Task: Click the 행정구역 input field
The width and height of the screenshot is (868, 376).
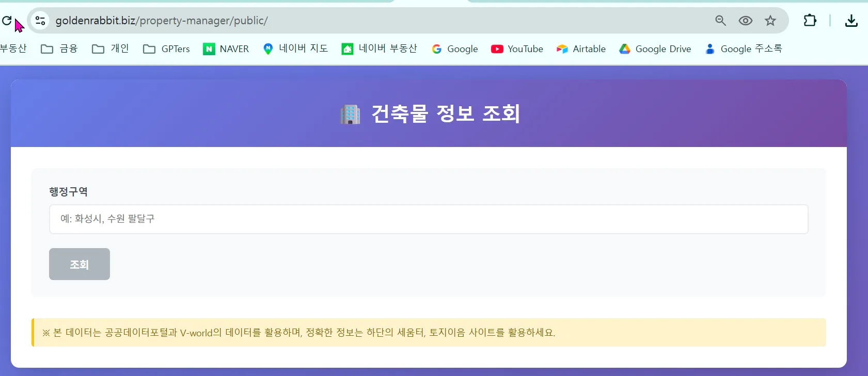Action: click(429, 219)
